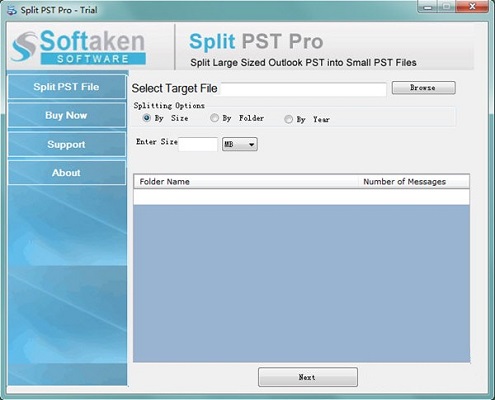The width and height of the screenshot is (495, 400).
Task: Open the Support section in sidebar
Action: click(67, 144)
